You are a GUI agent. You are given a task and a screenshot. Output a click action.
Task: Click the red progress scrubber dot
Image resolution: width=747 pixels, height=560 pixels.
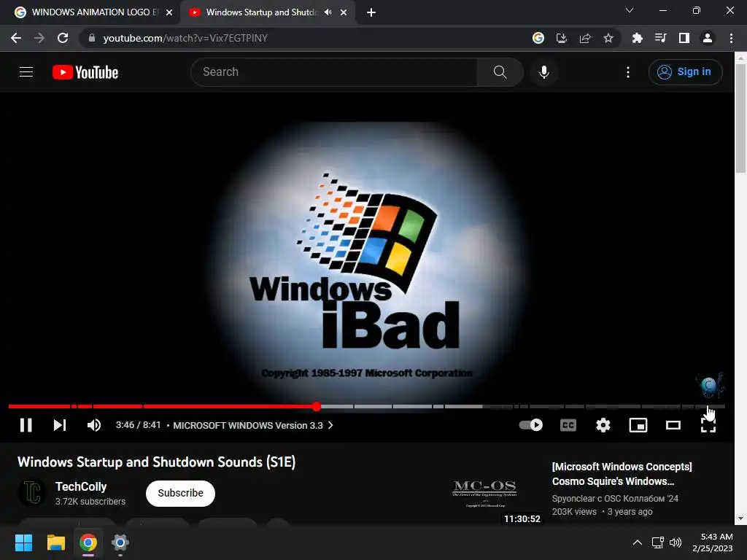point(317,406)
